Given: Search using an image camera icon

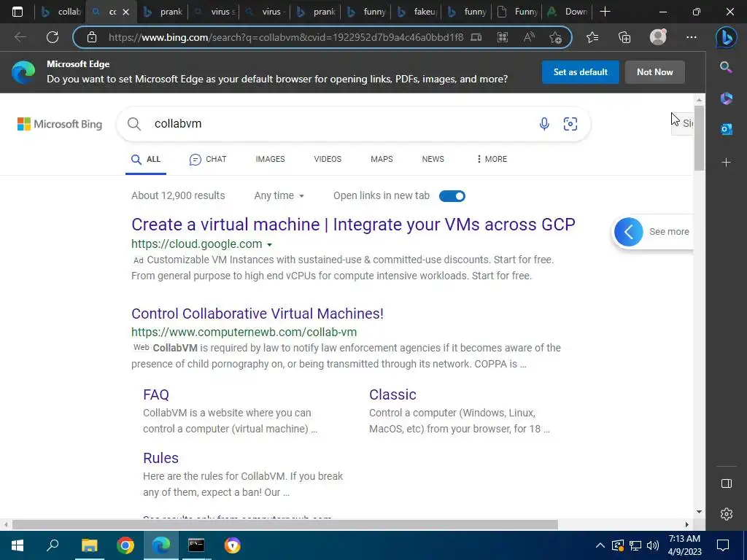Looking at the screenshot, I should (570, 124).
